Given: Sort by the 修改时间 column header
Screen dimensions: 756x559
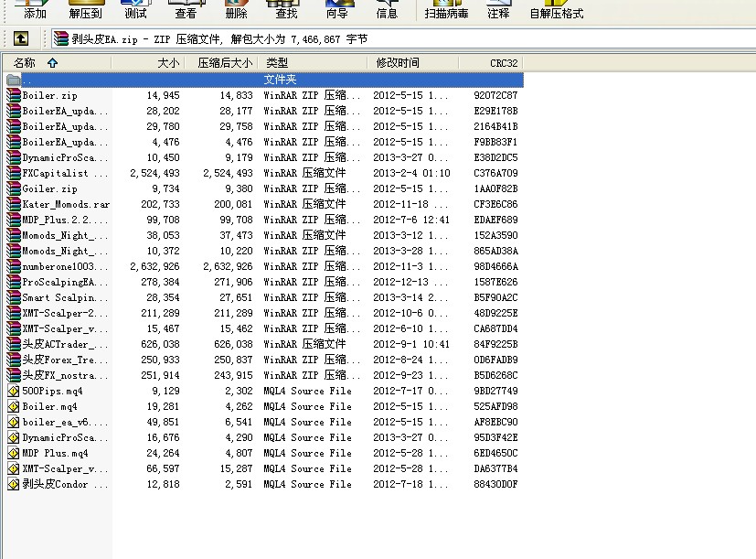Looking at the screenshot, I should (x=412, y=63).
